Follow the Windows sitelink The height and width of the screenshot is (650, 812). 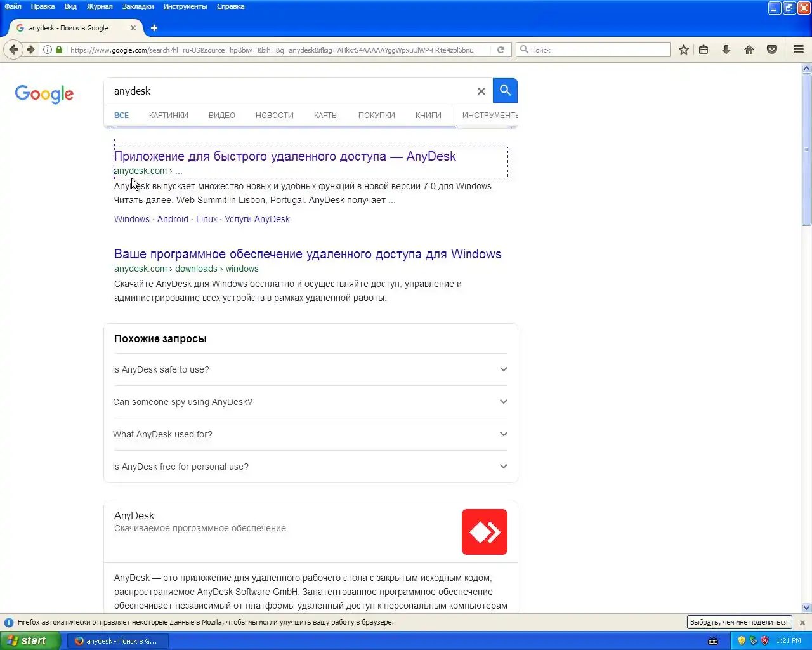[x=132, y=219]
